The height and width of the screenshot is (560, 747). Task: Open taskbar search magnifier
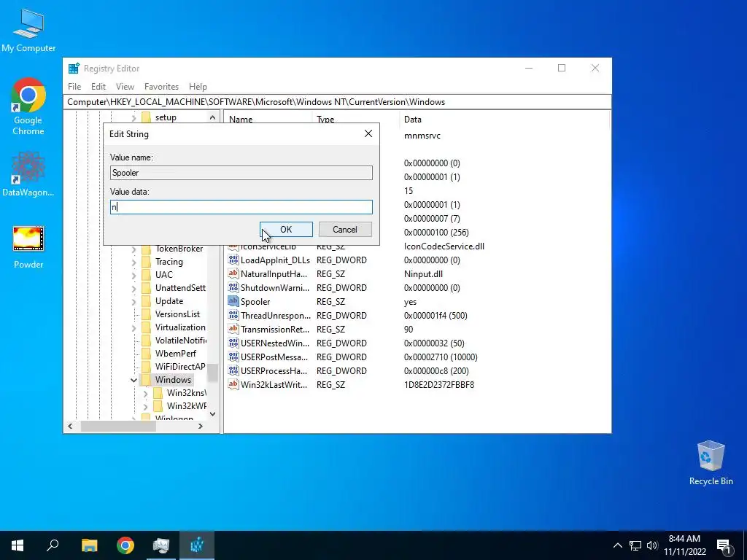[53, 545]
